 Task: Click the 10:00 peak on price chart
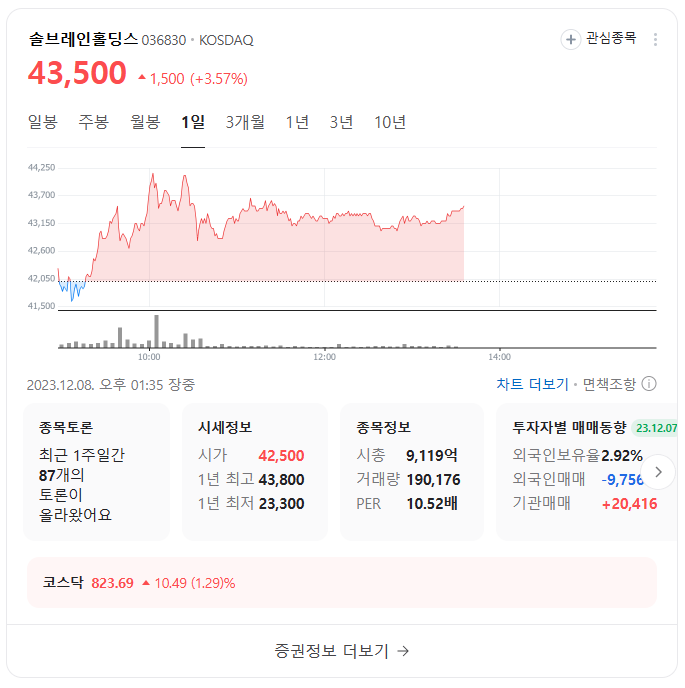153,174
